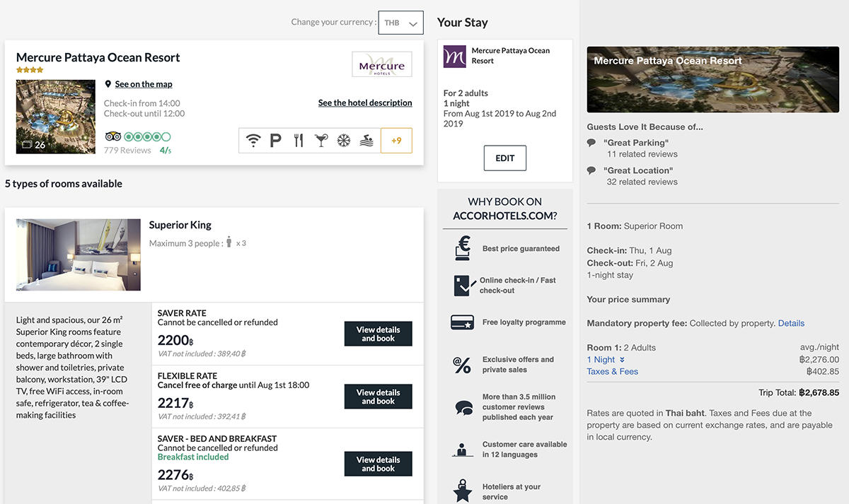
Task: Click the Great Parking comment bubble icon
Action: point(591,143)
